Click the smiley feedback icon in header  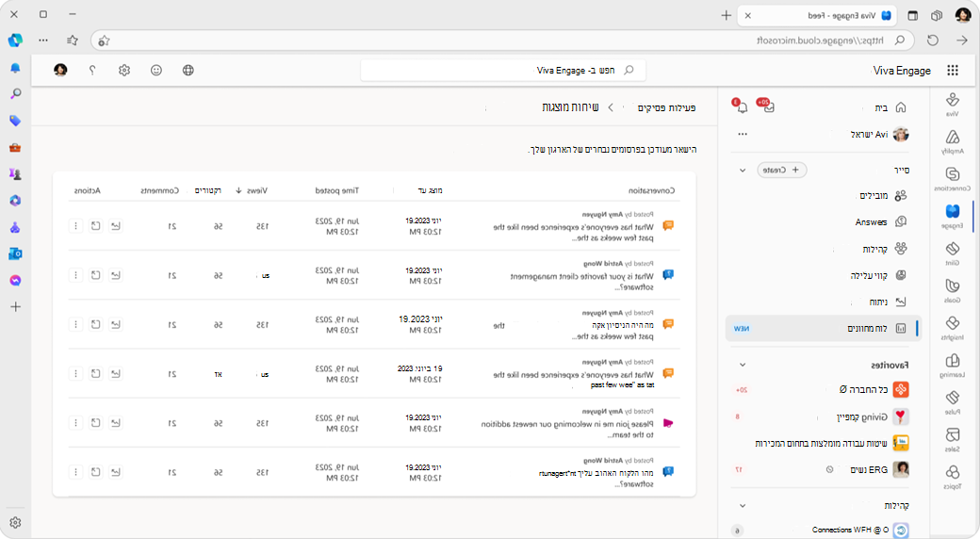point(156,70)
